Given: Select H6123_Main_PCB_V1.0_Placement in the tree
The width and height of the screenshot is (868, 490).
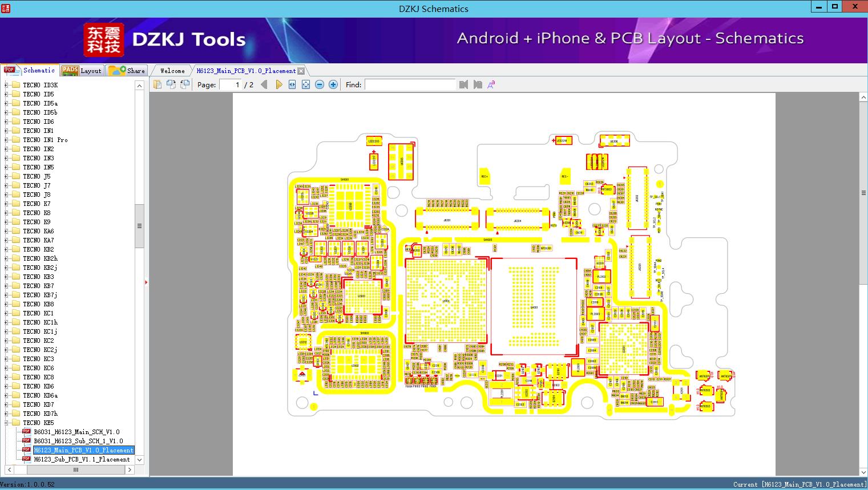Looking at the screenshot, I should coord(83,450).
